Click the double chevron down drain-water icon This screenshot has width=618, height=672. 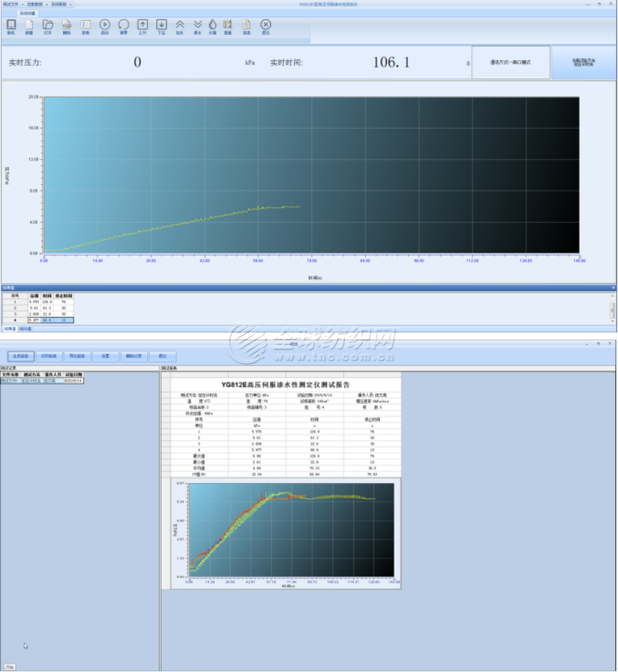pos(197,27)
